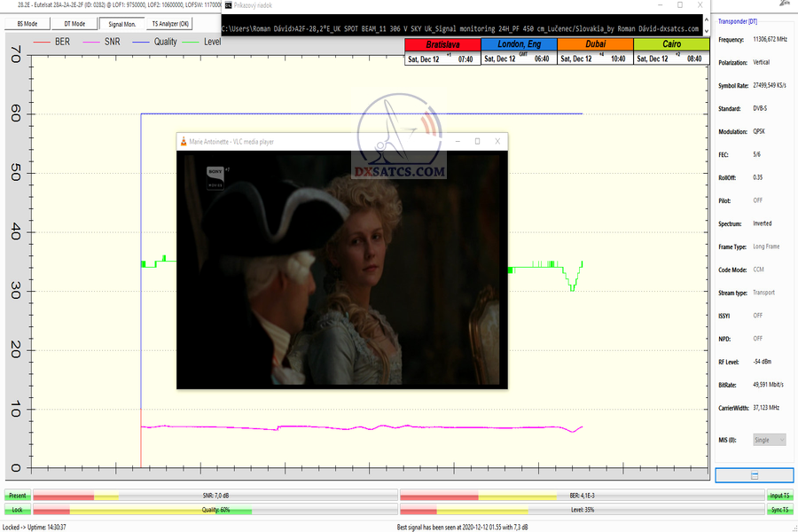Viewport: 798px width, 532px height.
Task: Click the green Lock status indicator
Action: pyautogui.click(x=17, y=511)
